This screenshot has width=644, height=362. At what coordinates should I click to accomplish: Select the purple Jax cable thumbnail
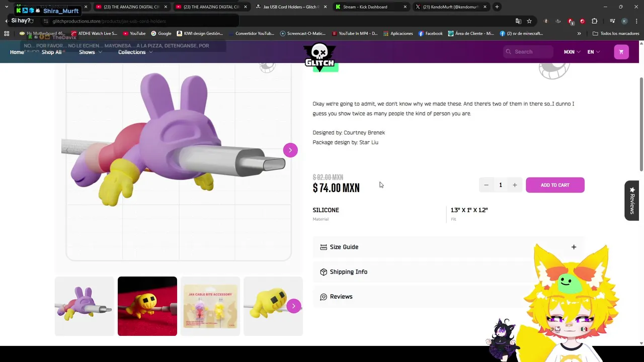coord(85,306)
